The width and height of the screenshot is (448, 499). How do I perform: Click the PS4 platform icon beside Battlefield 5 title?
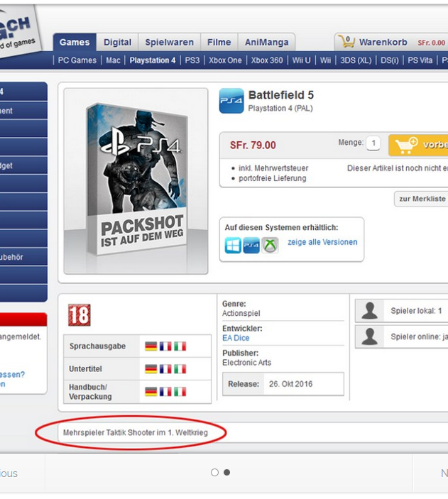231,101
